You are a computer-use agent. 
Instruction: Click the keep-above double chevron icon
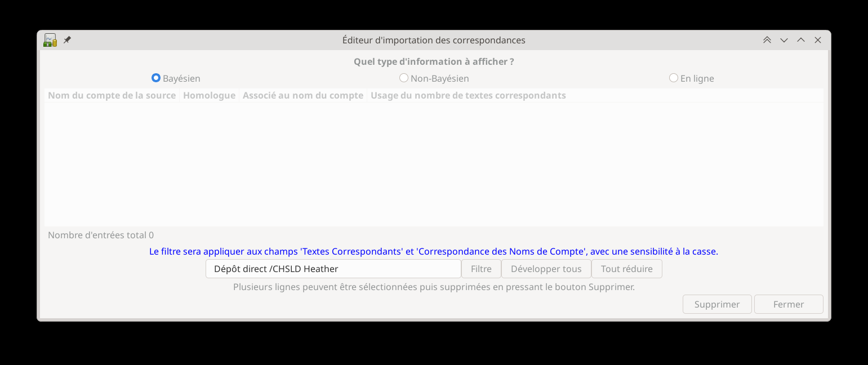click(767, 40)
